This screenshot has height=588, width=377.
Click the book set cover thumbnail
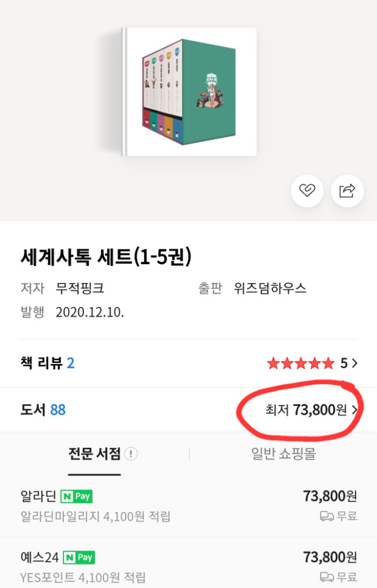tap(188, 92)
